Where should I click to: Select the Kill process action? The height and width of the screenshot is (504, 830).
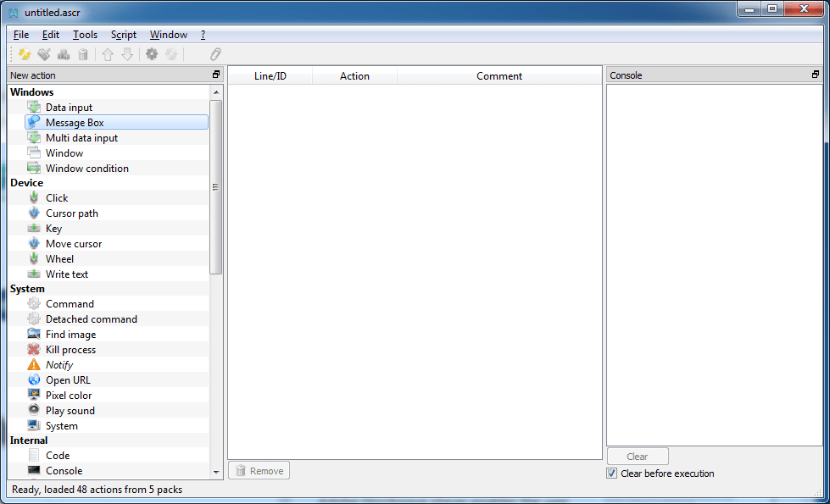(x=70, y=349)
